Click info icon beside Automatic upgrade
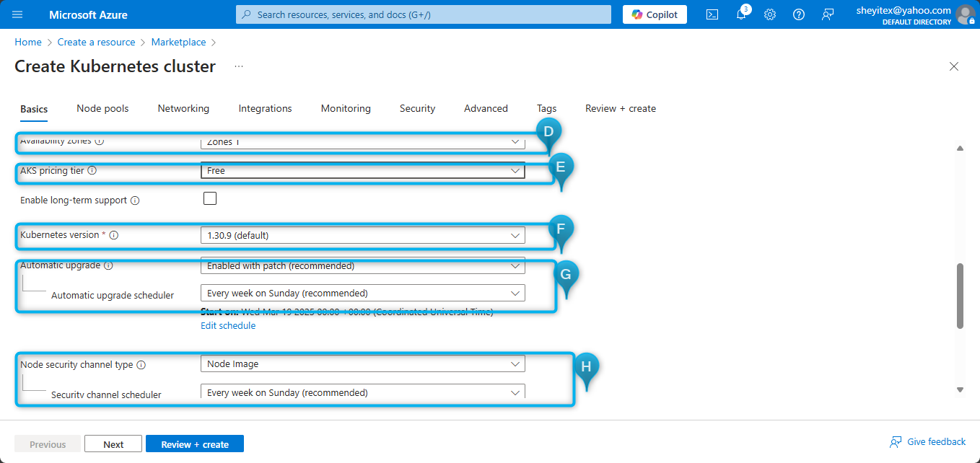Screen dimensions: 980x463 point(108,265)
